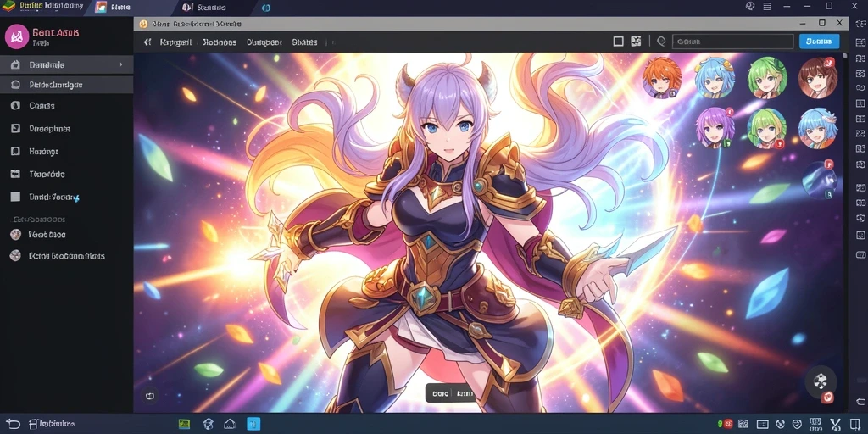Viewport: 868px width, 434px height.
Task: Click the magnifier search icon next to the field
Action: click(660, 42)
